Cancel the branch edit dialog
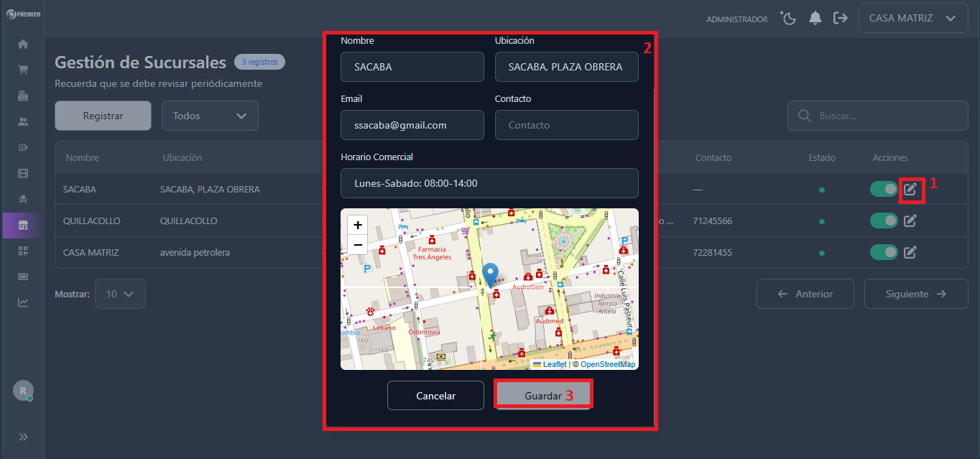Viewport: 980px width, 459px height. (x=435, y=396)
